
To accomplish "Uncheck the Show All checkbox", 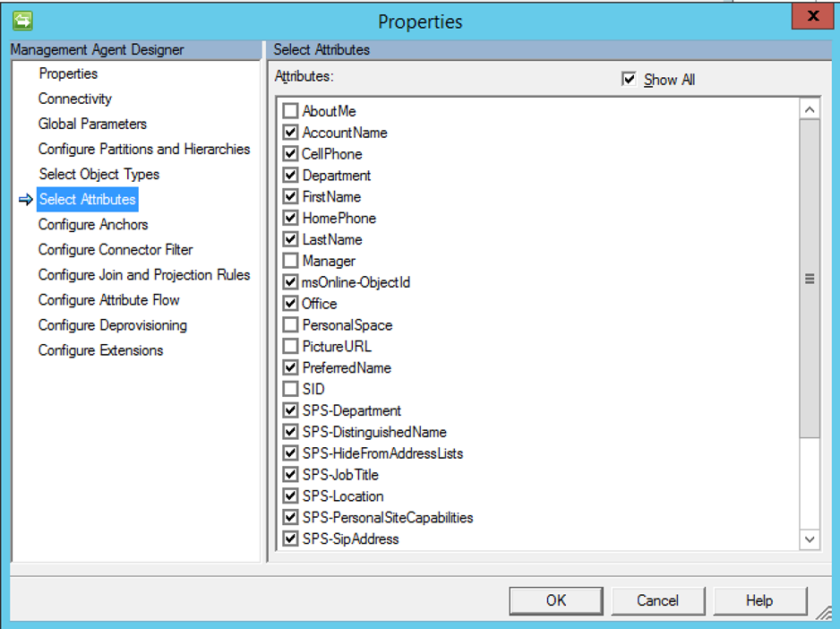I will click(x=628, y=80).
